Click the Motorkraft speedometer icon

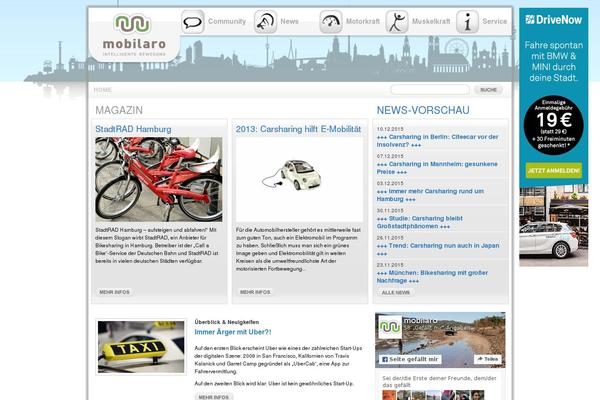pos(331,22)
